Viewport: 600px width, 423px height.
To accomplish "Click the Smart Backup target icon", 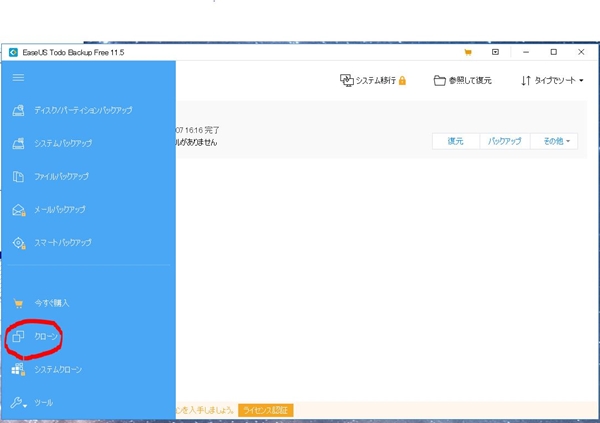I will 18,243.
